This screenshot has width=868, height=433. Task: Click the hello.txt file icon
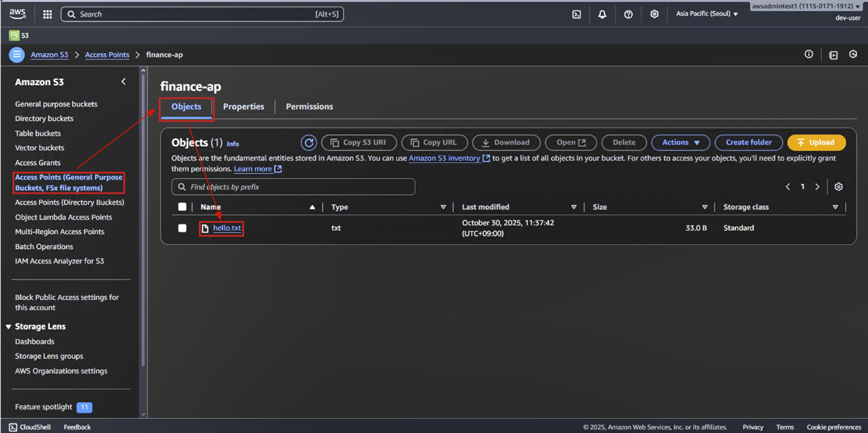tap(205, 228)
